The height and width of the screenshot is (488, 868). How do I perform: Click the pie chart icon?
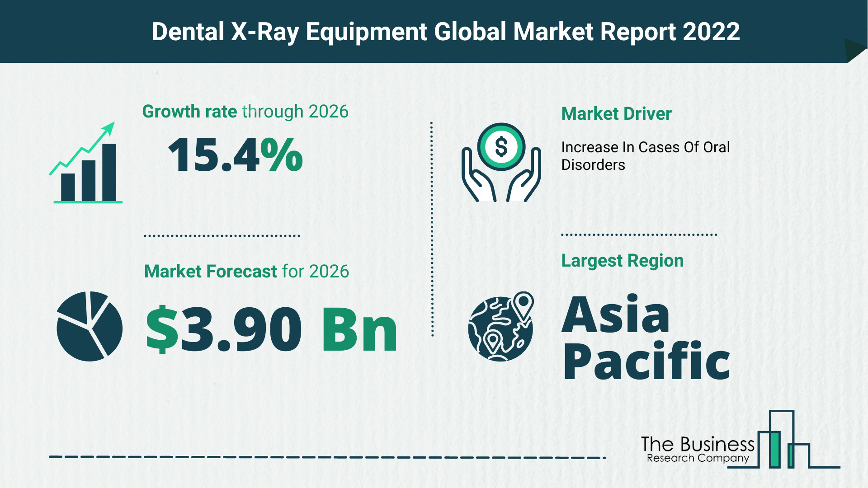(x=90, y=326)
